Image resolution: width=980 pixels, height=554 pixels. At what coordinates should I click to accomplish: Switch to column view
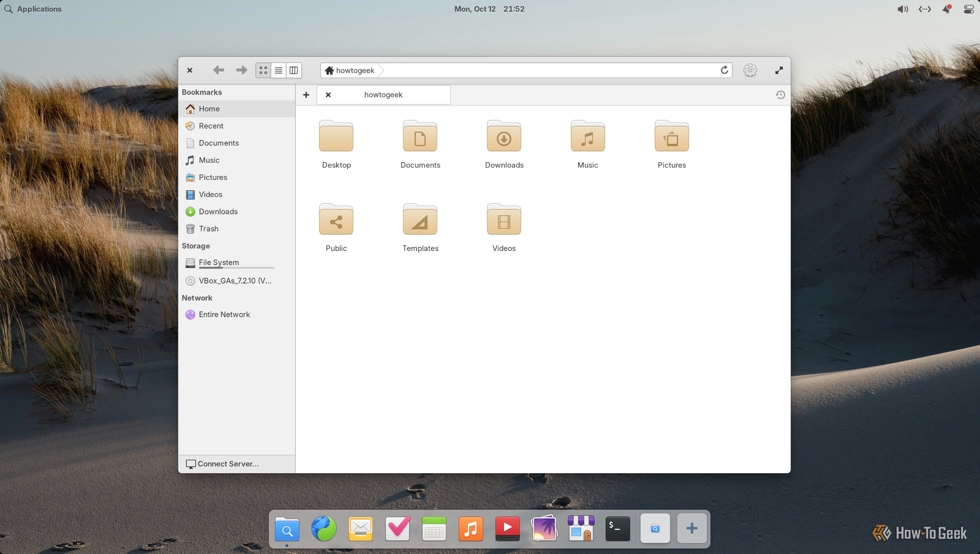point(294,70)
